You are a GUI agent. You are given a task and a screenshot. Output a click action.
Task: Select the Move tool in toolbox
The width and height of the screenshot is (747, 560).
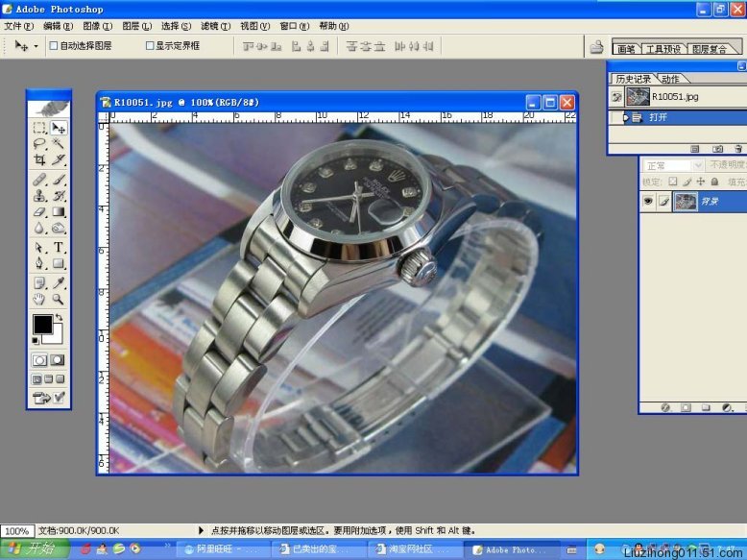click(60, 128)
